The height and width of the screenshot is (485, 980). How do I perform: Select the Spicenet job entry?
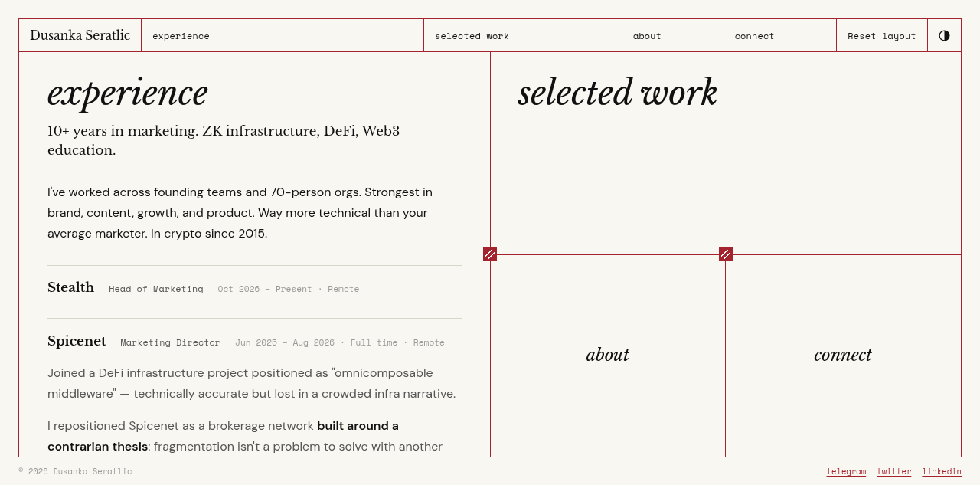77,341
